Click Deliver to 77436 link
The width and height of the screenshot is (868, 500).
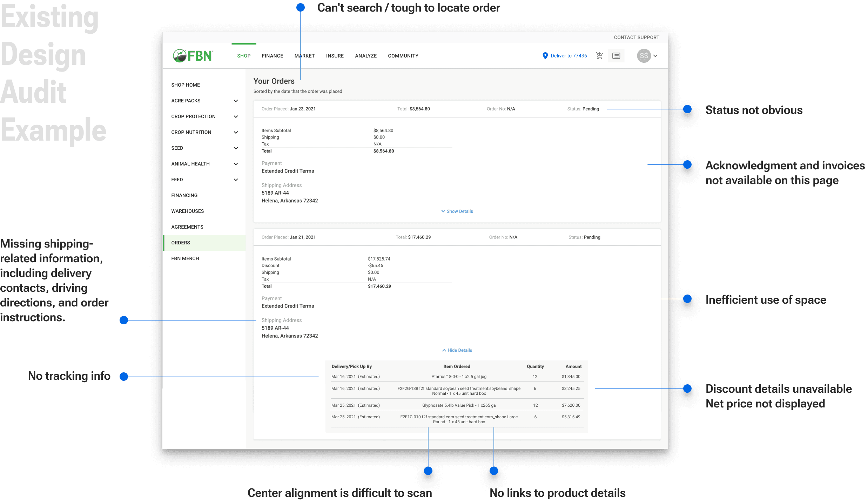(568, 56)
